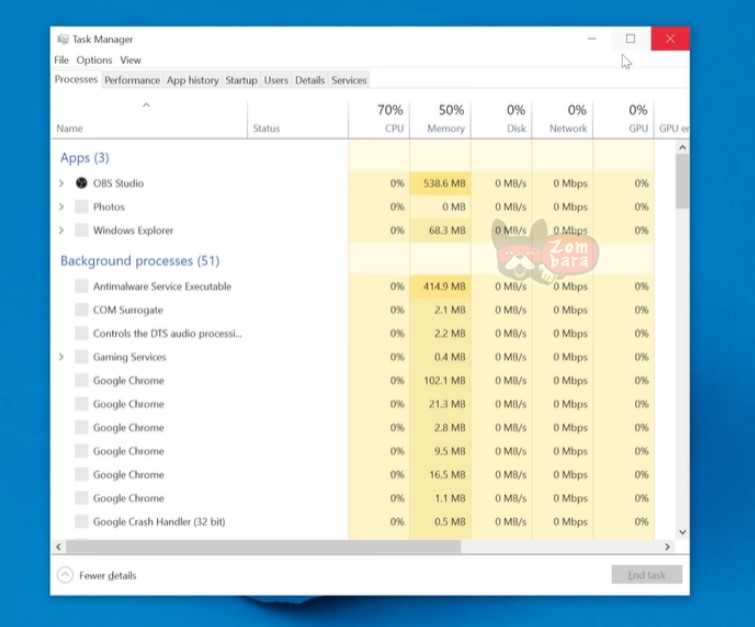Select the Google Chrome row using 102.1 MB
This screenshot has height=627, width=755.
pos(352,380)
